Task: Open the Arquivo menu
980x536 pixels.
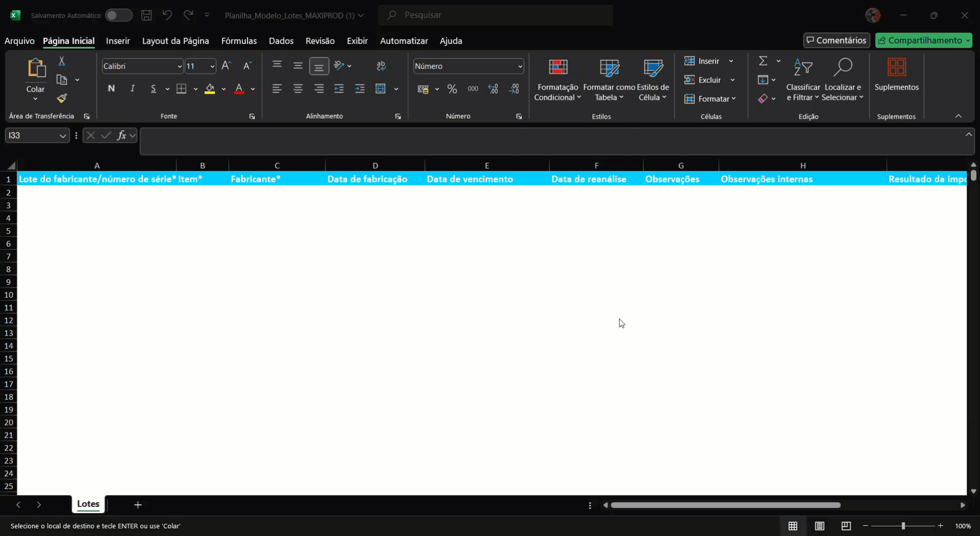Action: [x=19, y=41]
